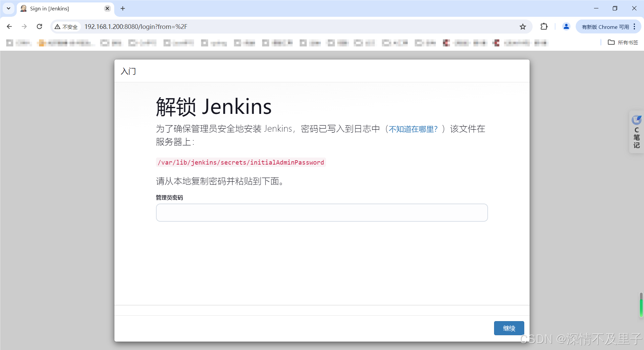Click the 解锁 Jenkins heading

pos(214,107)
